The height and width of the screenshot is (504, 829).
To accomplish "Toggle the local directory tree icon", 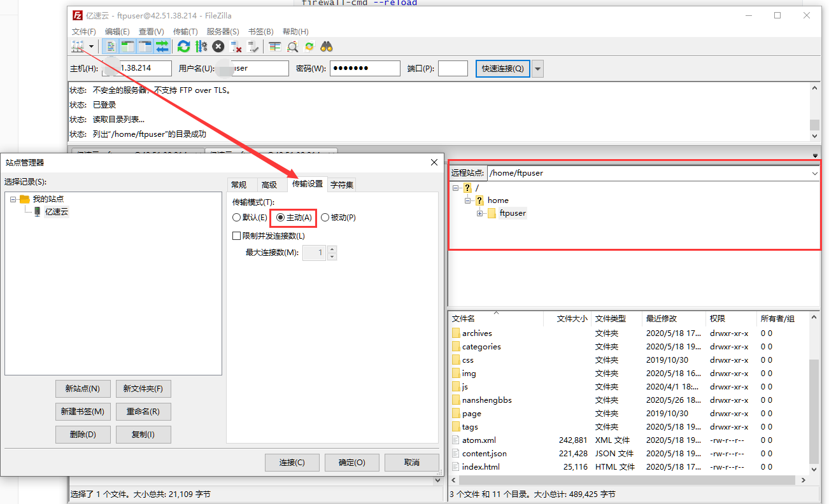I will click(x=128, y=46).
